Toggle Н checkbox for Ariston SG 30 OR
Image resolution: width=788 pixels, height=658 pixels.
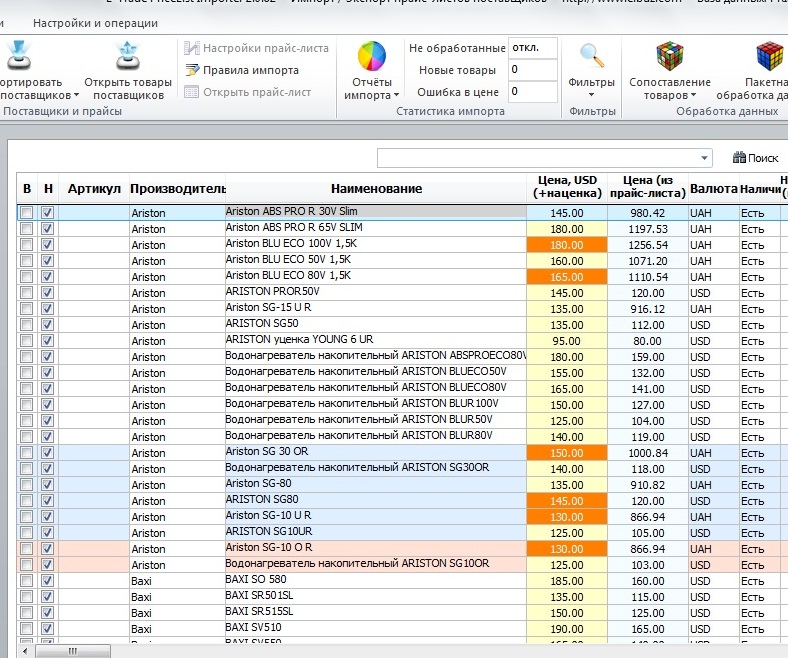(x=47, y=453)
